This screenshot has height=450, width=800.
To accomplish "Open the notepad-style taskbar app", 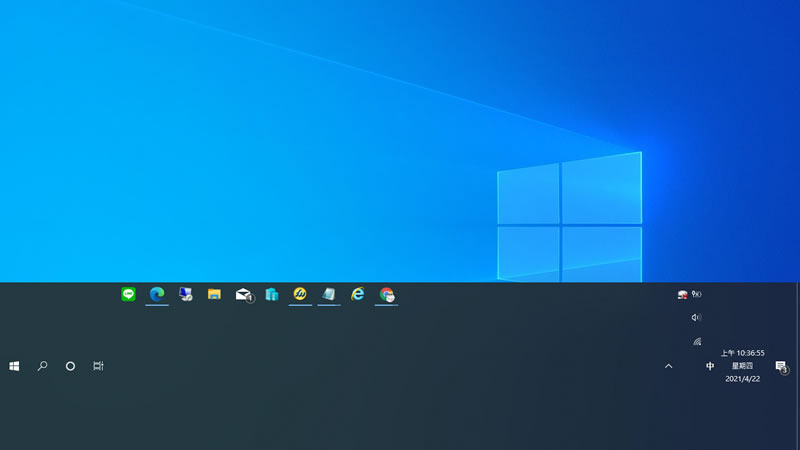I will (329, 294).
